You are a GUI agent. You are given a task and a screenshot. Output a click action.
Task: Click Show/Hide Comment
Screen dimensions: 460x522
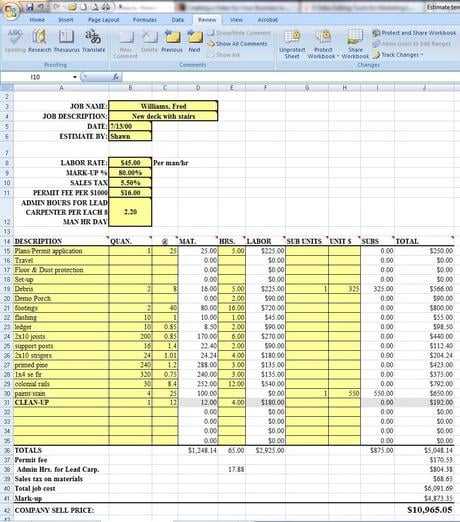(240, 33)
